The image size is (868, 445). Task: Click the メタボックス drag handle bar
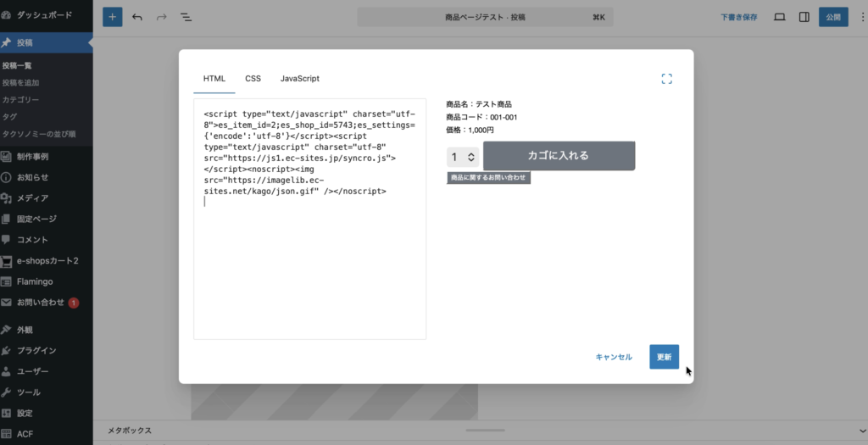tap(485, 430)
